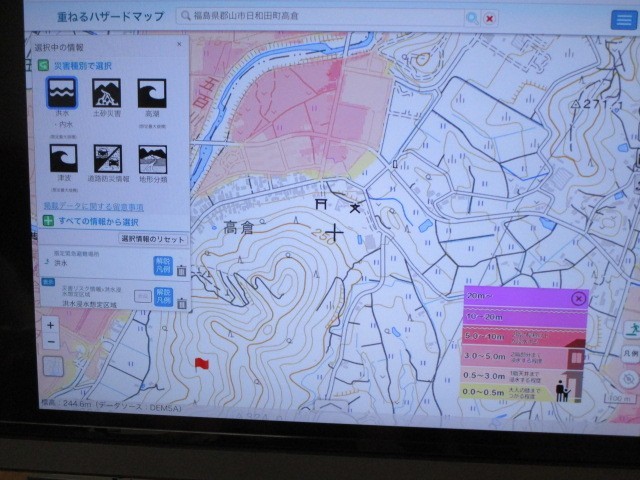Select the 高潮 storm surge icon
This screenshot has height=480, width=640.
[152, 94]
